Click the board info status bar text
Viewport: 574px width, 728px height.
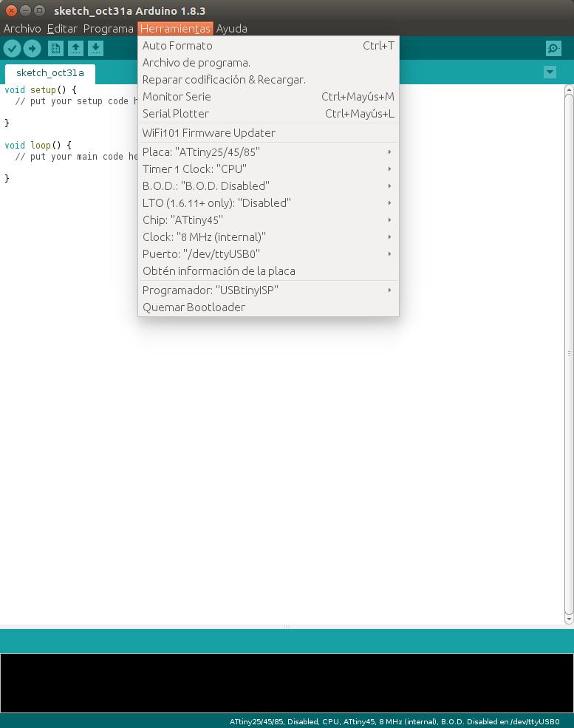coord(394,721)
